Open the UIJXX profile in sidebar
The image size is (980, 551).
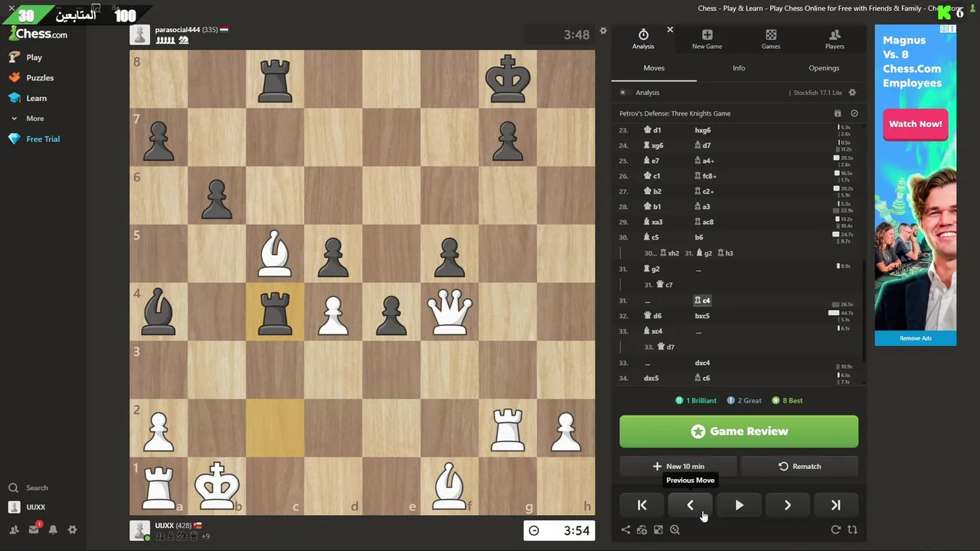click(x=27, y=507)
